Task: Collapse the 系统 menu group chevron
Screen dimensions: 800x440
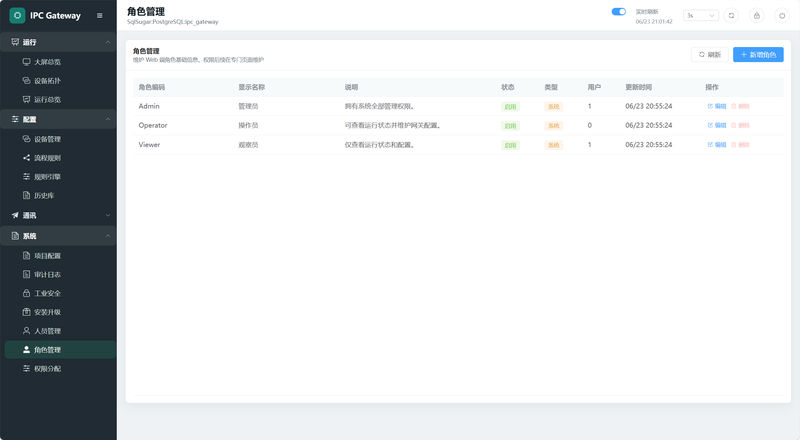Action: coord(108,236)
